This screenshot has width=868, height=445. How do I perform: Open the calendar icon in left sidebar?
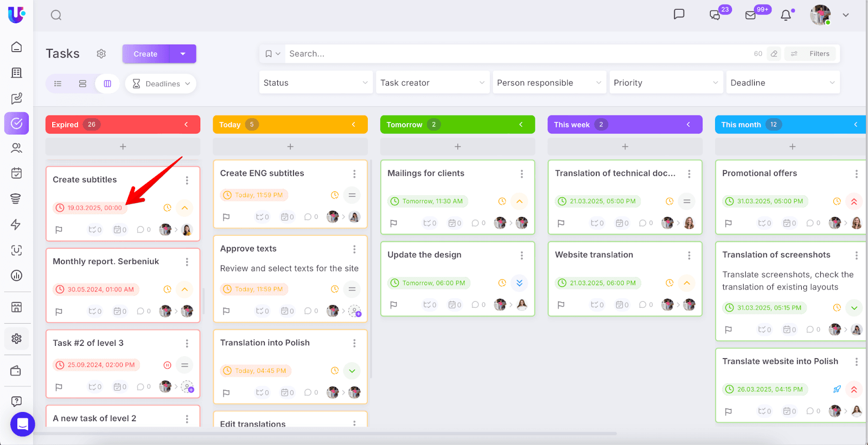(17, 173)
